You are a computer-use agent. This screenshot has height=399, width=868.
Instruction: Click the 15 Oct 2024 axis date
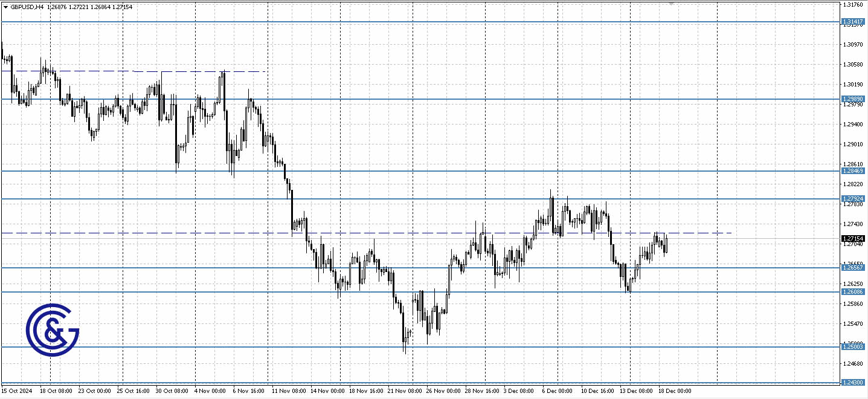(x=17, y=391)
